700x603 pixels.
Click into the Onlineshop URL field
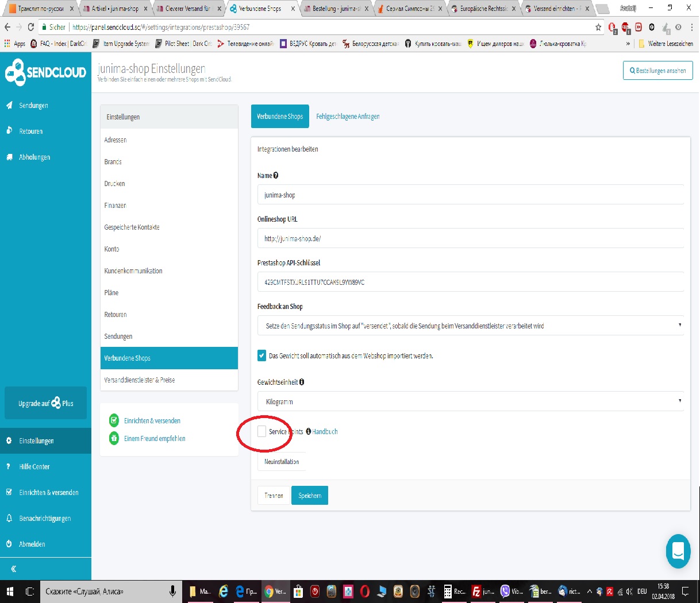click(471, 239)
